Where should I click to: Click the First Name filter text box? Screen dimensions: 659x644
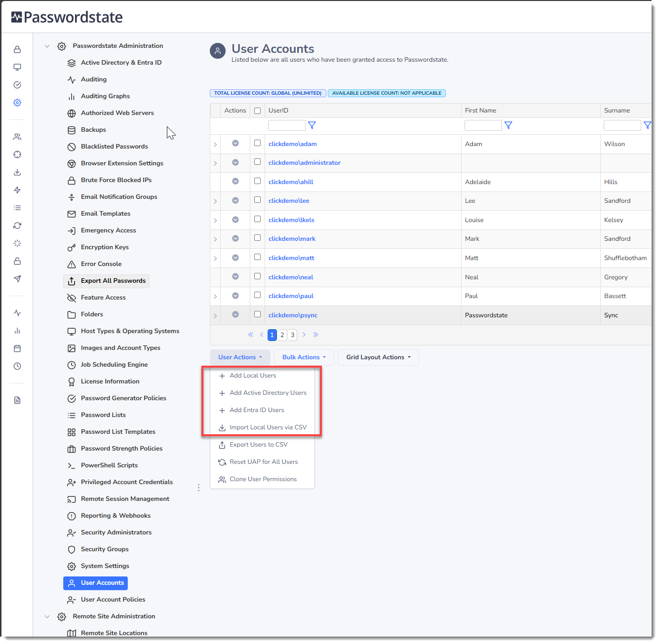click(483, 125)
